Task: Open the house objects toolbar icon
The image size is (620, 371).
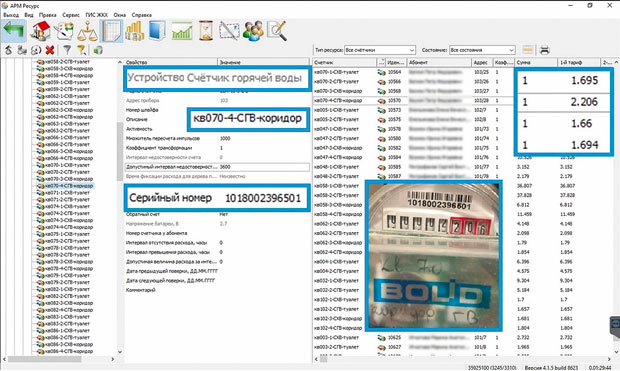Action: pyautogui.click(x=41, y=31)
